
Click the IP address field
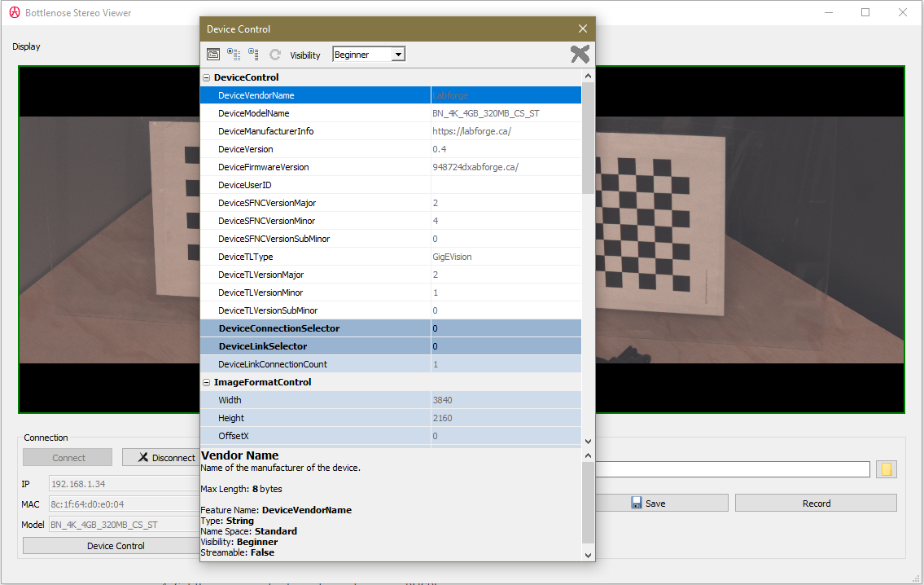pyautogui.click(x=125, y=484)
